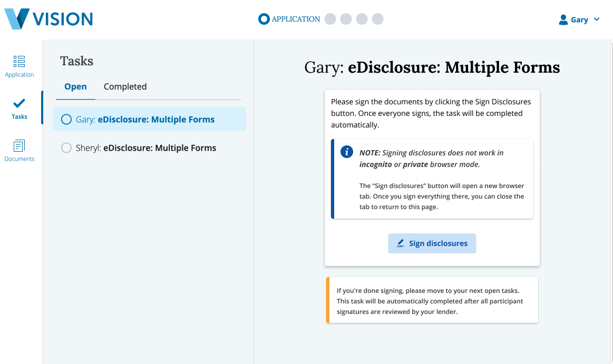The height and width of the screenshot is (364, 613).
Task: Click the user profile avatar icon
Action: tap(563, 19)
